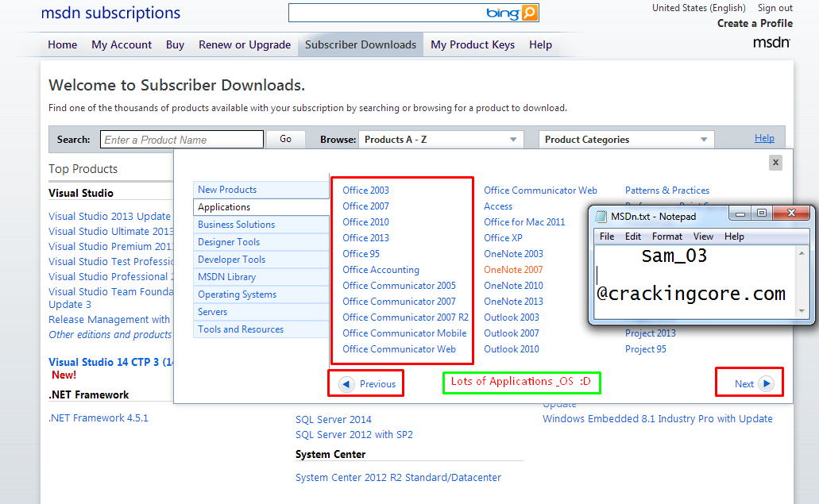Open Visual Studio 14 CTP 3 link
Viewport: 819px width, 504px height.
(110, 362)
